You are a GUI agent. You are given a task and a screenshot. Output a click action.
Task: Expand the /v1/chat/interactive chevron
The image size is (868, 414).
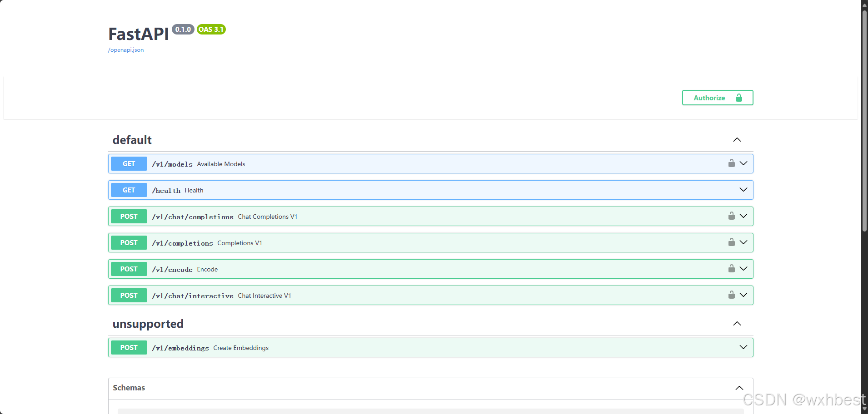click(743, 295)
